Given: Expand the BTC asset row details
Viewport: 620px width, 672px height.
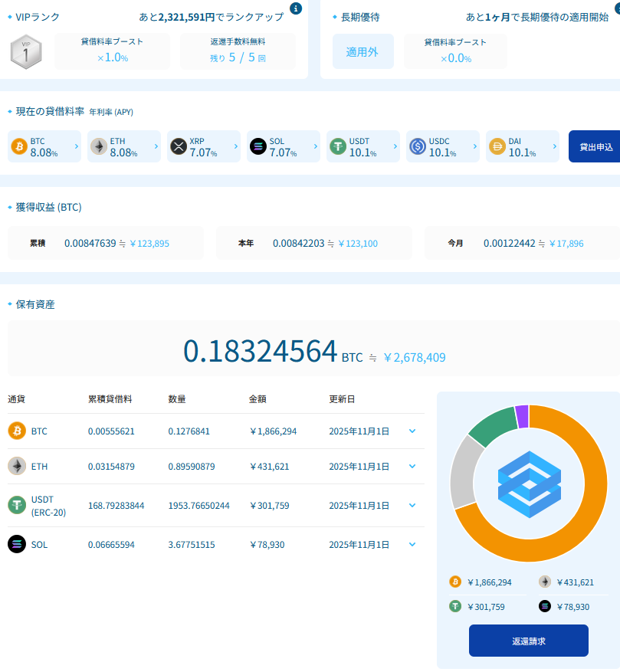Looking at the screenshot, I should pos(412,431).
